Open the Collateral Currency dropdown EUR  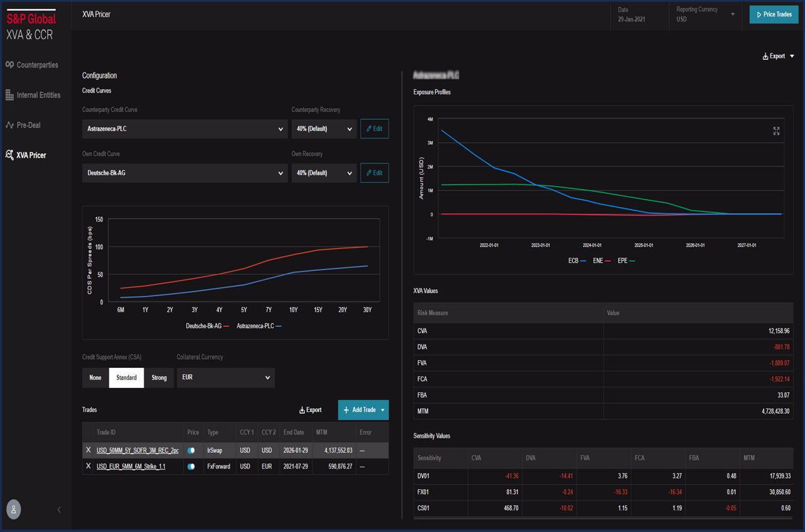tap(226, 378)
